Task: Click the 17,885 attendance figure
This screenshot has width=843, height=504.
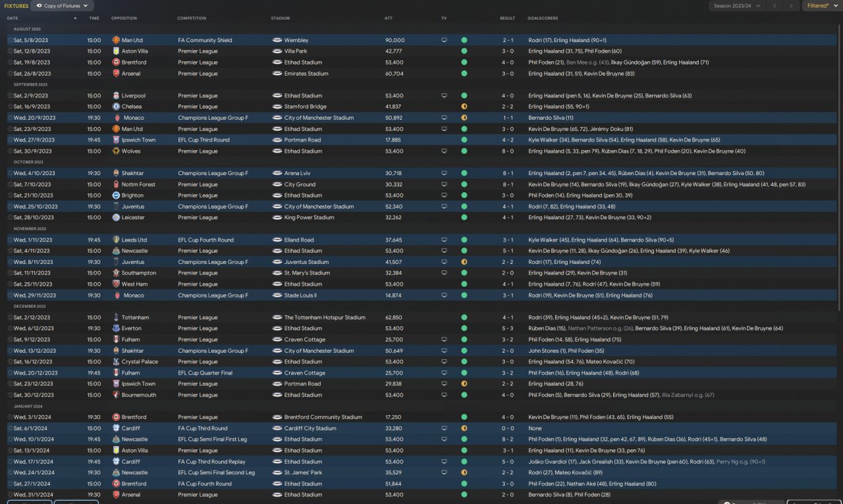Action: pyautogui.click(x=394, y=140)
